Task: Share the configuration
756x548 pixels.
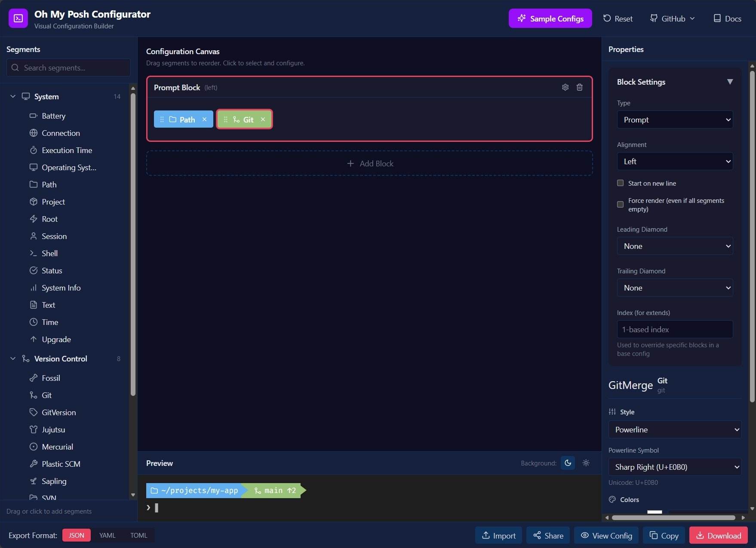Action: 548,536
